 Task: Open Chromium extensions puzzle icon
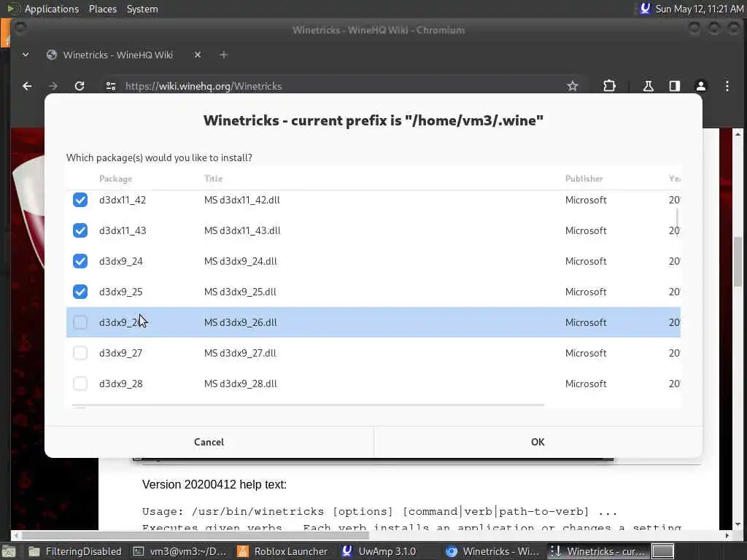pyautogui.click(x=609, y=86)
